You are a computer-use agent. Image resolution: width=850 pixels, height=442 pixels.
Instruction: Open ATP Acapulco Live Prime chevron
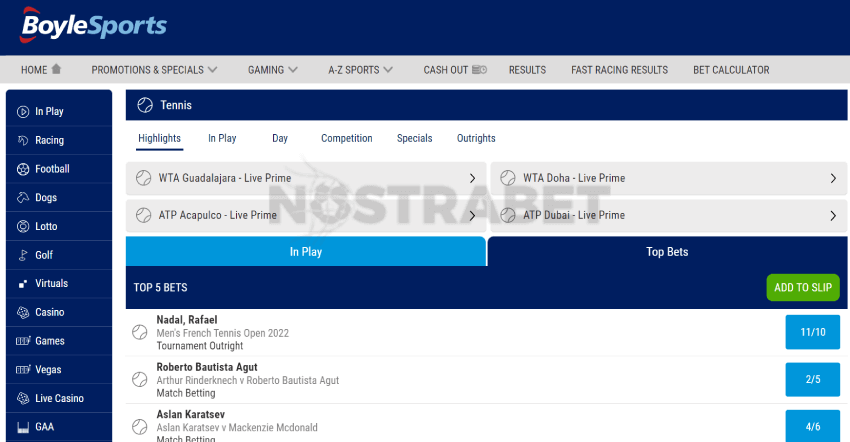tap(472, 215)
